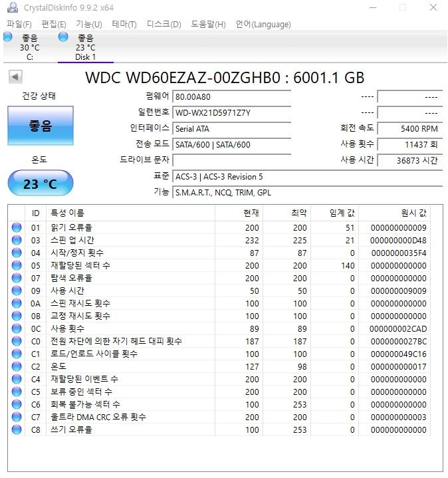The width and height of the screenshot is (448, 478).
Task: Open the 파일(F) menu
Action: point(19,24)
